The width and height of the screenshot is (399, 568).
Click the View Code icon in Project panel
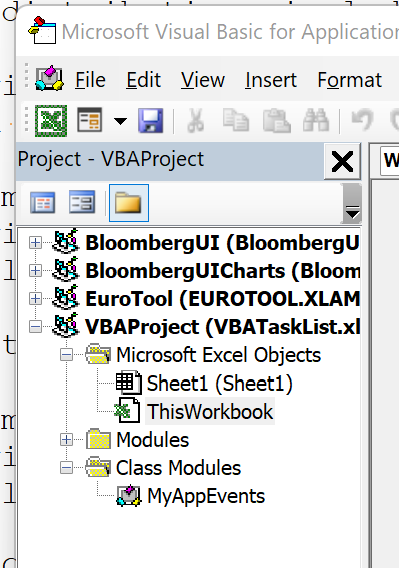43,202
